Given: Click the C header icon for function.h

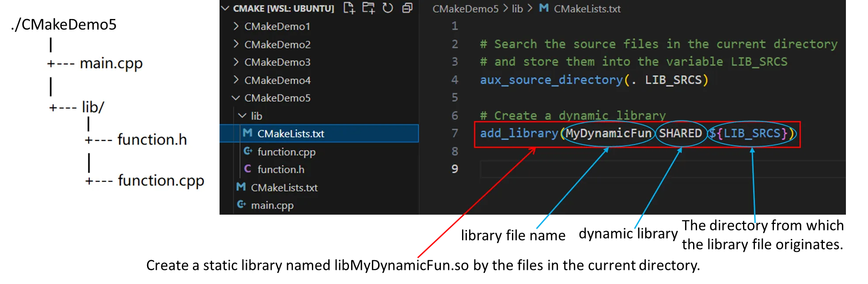Looking at the screenshot, I should pyautogui.click(x=247, y=169).
